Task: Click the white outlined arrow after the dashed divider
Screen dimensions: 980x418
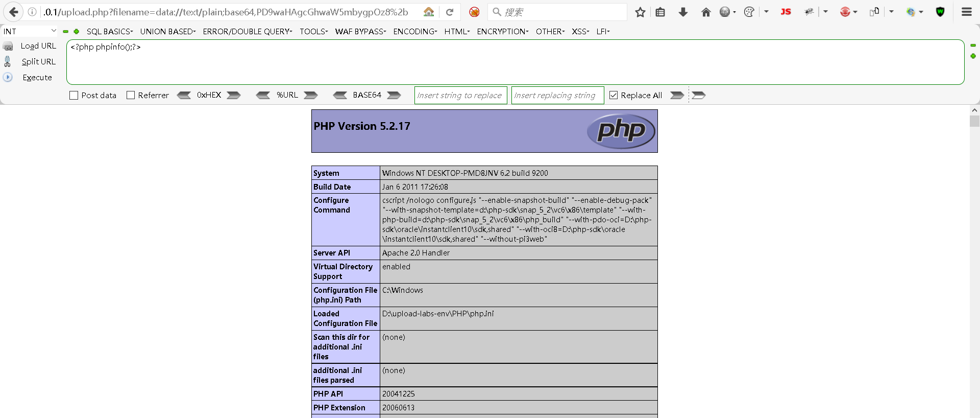Action: coord(699,95)
